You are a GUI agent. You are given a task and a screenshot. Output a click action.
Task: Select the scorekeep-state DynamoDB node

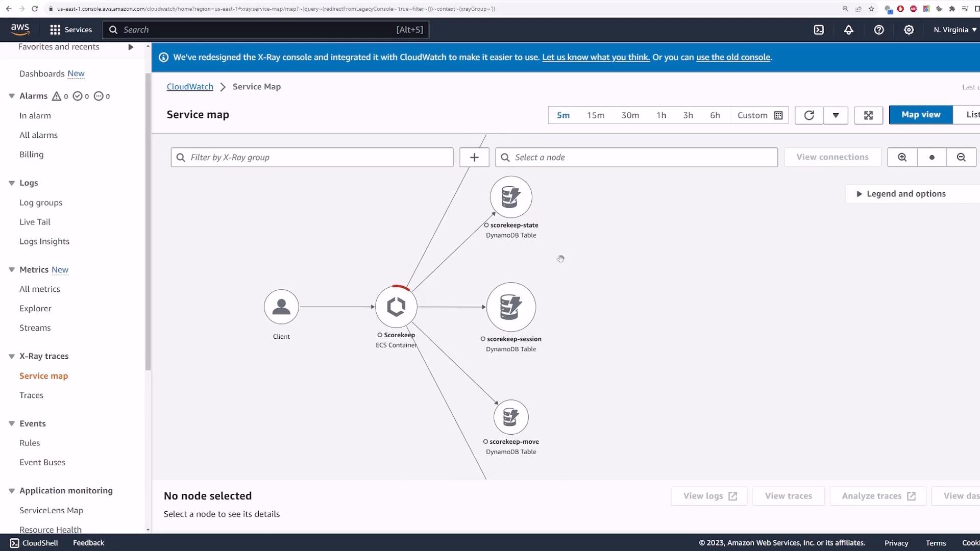click(511, 197)
